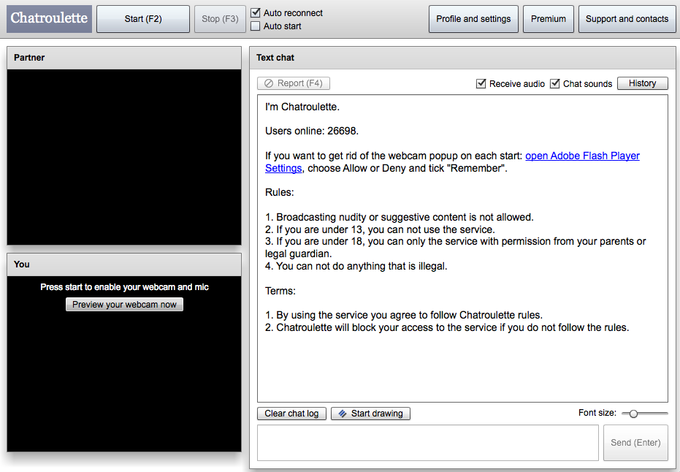Clear the chat log
Image resolution: width=680 pixels, height=472 pixels.
click(292, 413)
